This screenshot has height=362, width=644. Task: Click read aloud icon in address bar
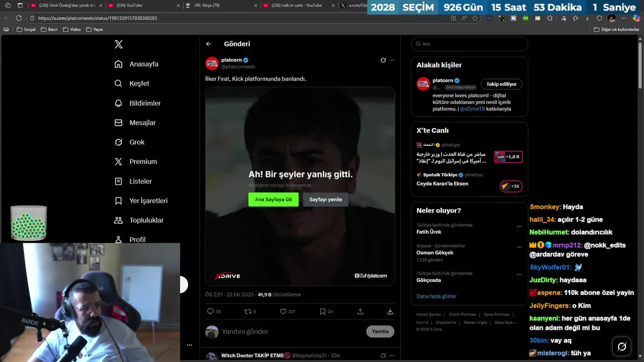(464, 18)
